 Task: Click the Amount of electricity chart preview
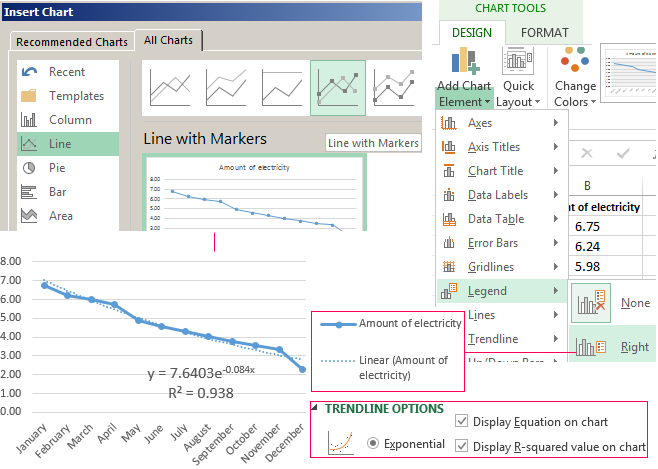tap(254, 195)
